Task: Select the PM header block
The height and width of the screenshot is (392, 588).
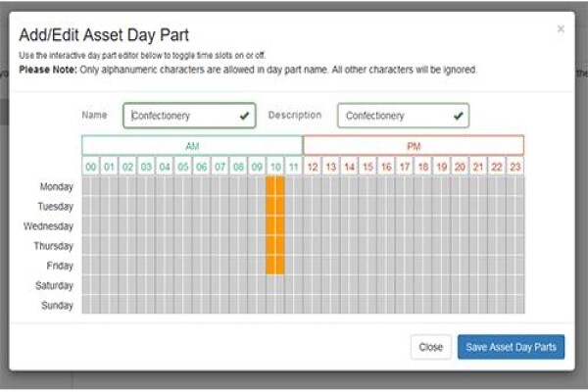Action: pos(414,146)
